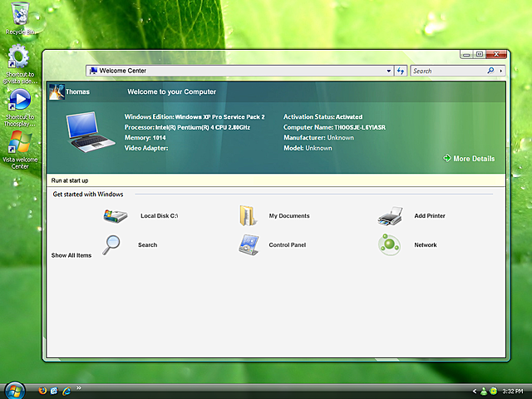Viewport: 532px width, 399px height.
Task: Click the Welcome to your Computer heading
Action: [172, 91]
